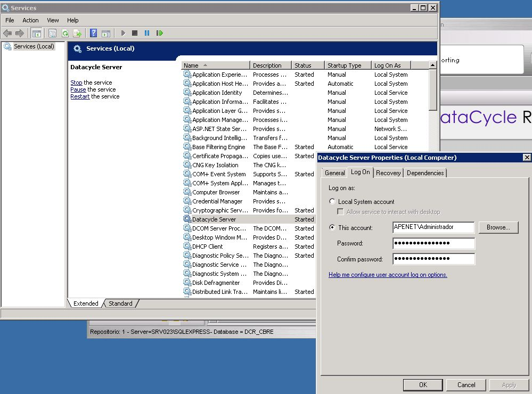
Task: Click gear icon of CNG Key Isolation row
Action: click(187, 165)
